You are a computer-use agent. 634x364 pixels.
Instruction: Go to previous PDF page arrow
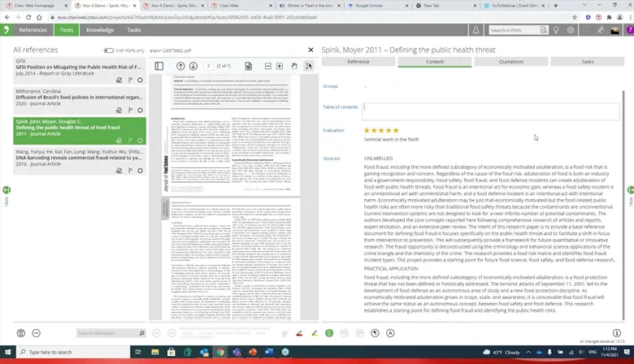click(180, 66)
